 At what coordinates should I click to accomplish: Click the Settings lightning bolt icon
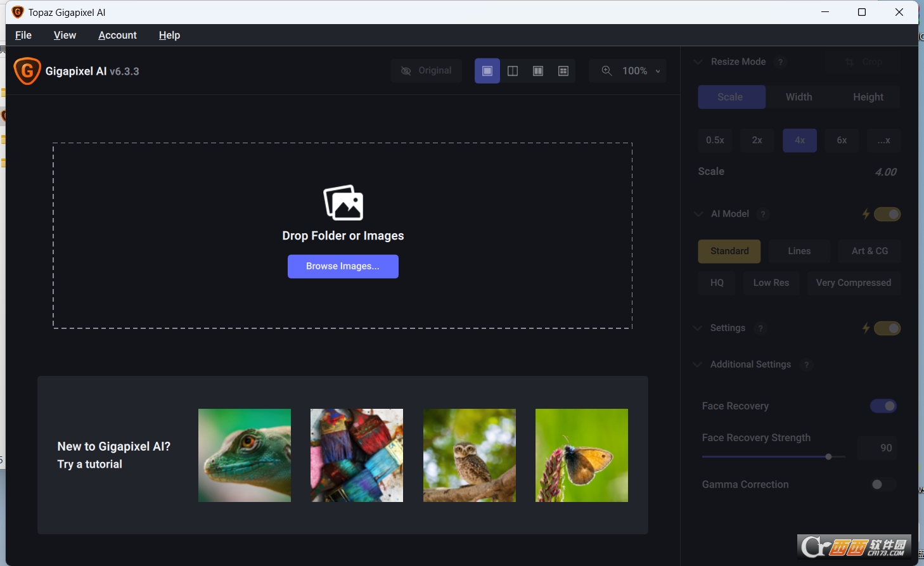[866, 328]
